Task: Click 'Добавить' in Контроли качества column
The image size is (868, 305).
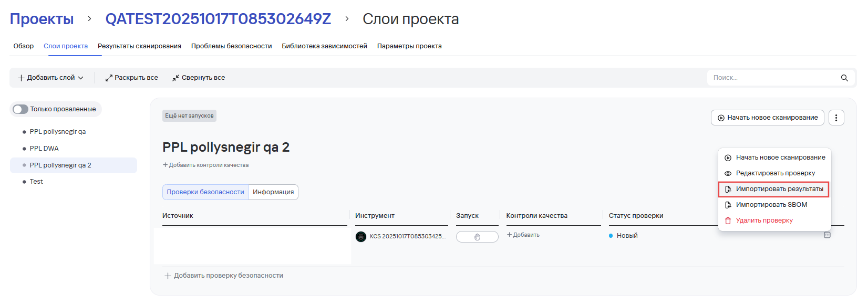Action: click(x=523, y=235)
